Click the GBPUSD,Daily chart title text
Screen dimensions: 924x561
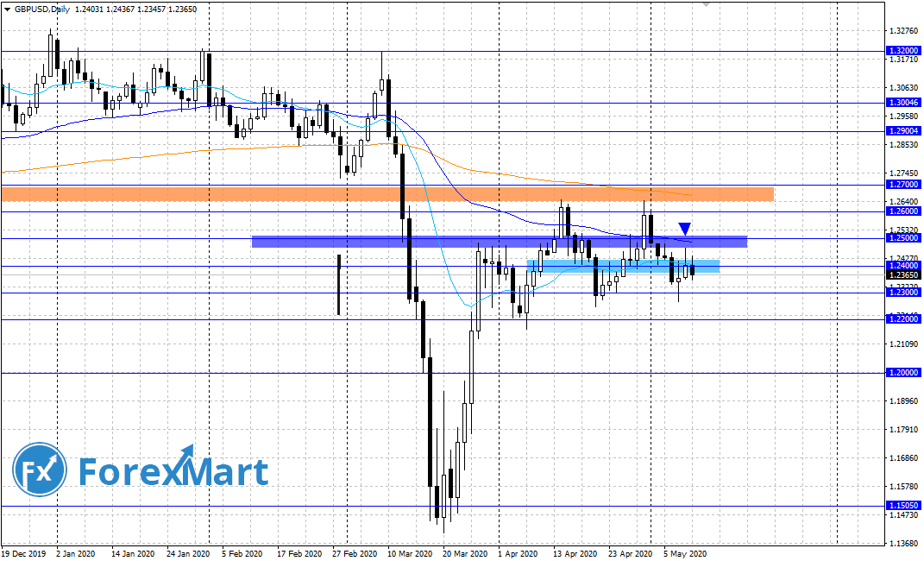[x=41, y=8]
